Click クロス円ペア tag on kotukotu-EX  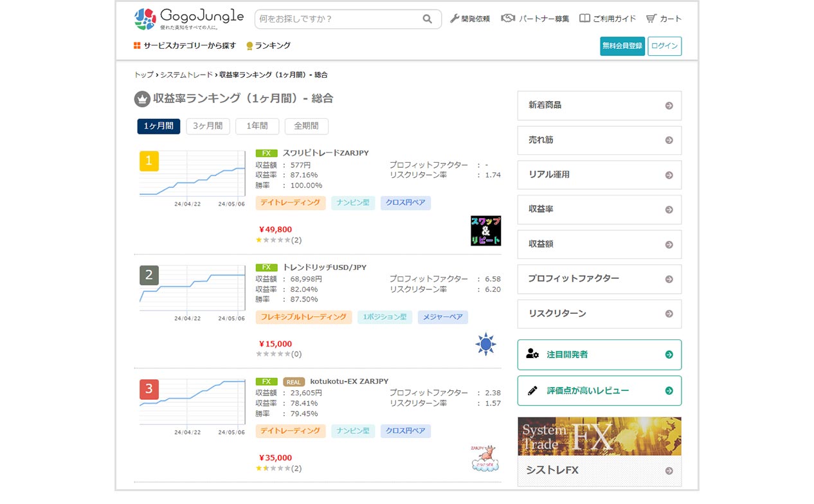coord(406,431)
